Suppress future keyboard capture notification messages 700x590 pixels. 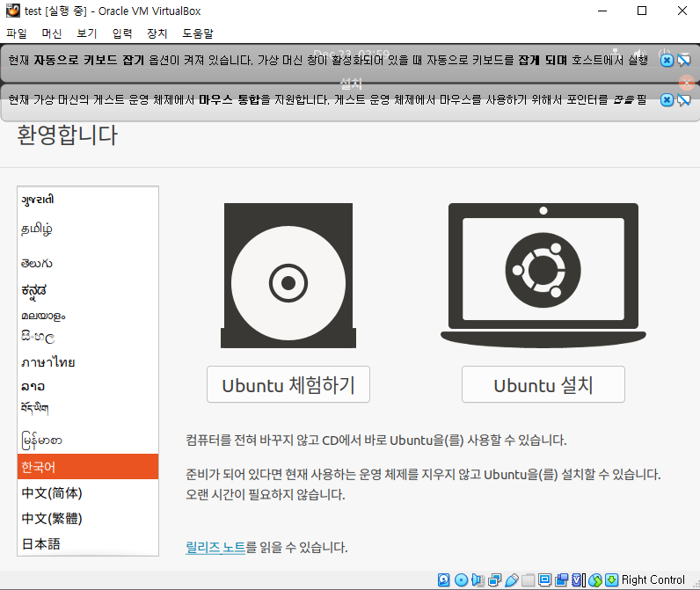(684, 60)
